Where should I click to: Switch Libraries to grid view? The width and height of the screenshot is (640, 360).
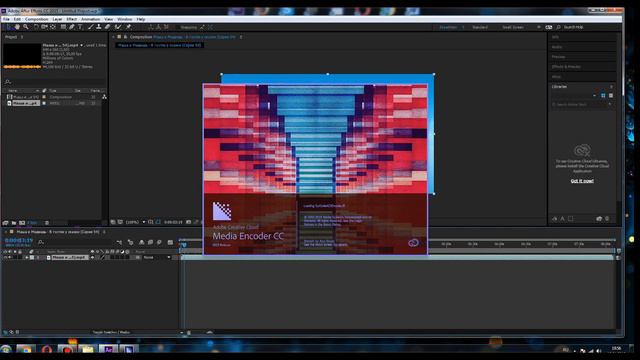click(603, 96)
